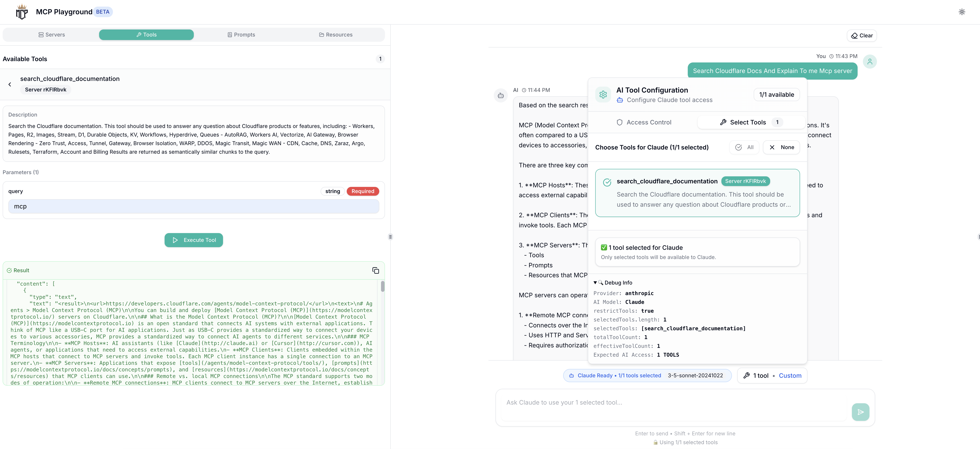Collapse the Debug Info section
This screenshot has width=980, height=449.
point(613,283)
